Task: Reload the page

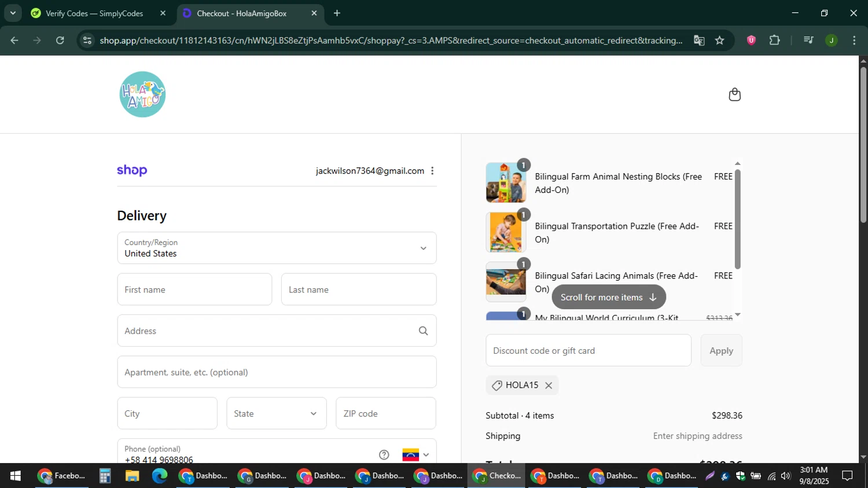Action: [x=60, y=41]
